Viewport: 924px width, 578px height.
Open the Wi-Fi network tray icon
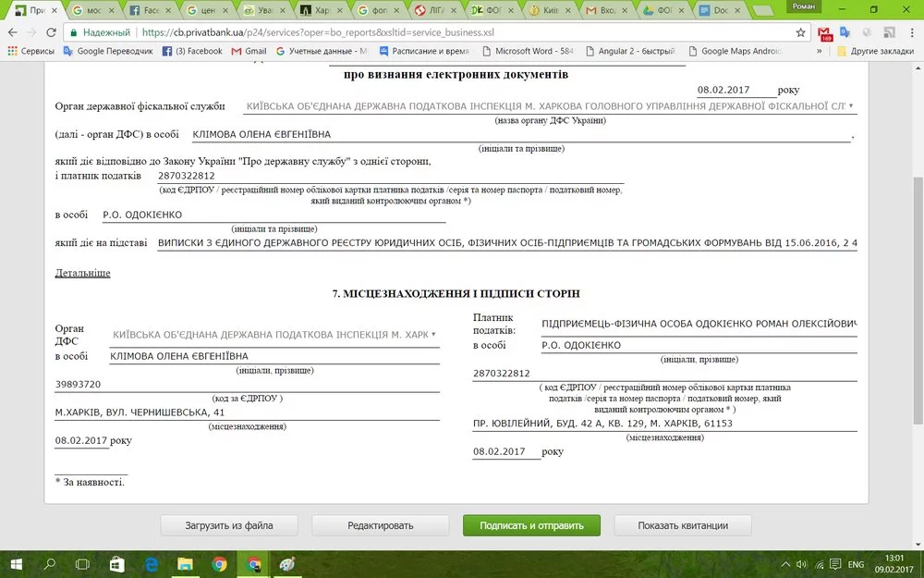point(819,563)
